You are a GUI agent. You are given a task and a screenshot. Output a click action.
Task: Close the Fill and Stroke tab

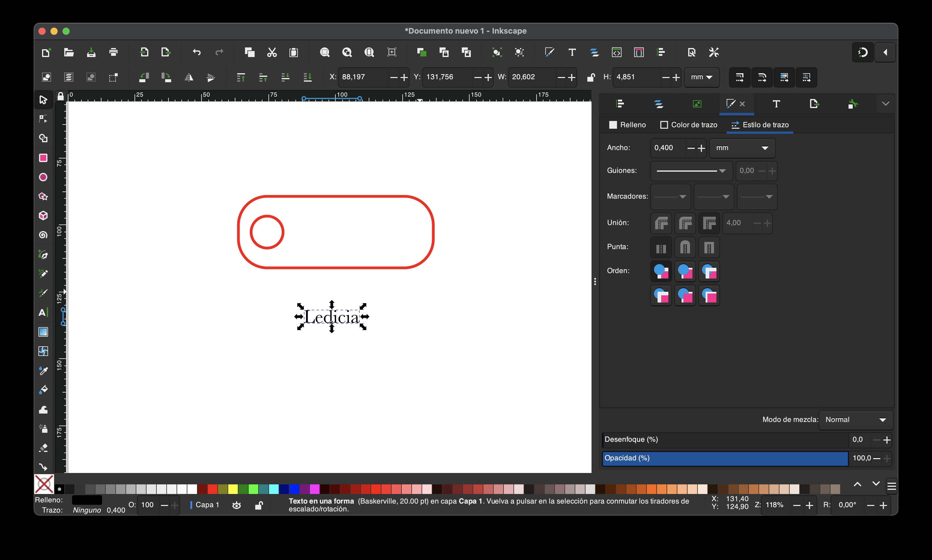pyautogui.click(x=743, y=104)
